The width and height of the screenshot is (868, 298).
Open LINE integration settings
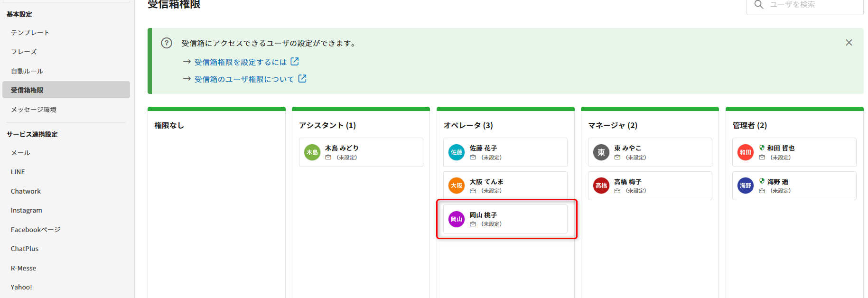click(18, 172)
